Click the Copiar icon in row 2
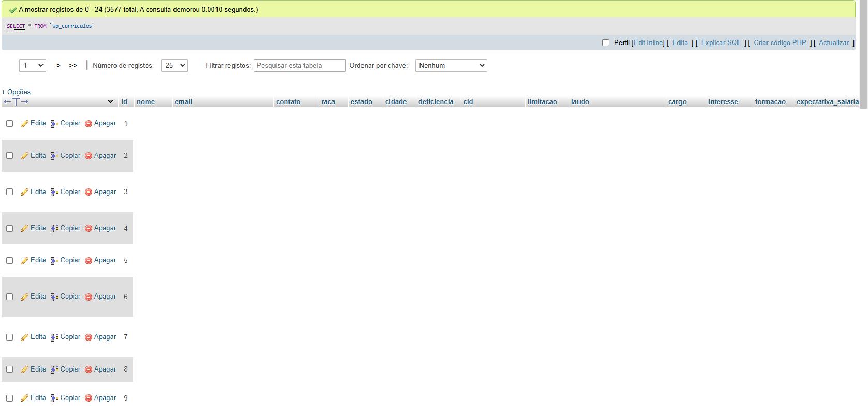Viewport: 868px width, 414px height. [x=54, y=156]
